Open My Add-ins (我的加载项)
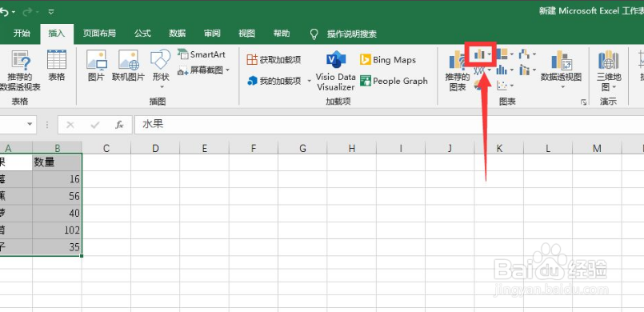Image resolution: width=644 pixels, height=312 pixels. (x=274, y=81)
